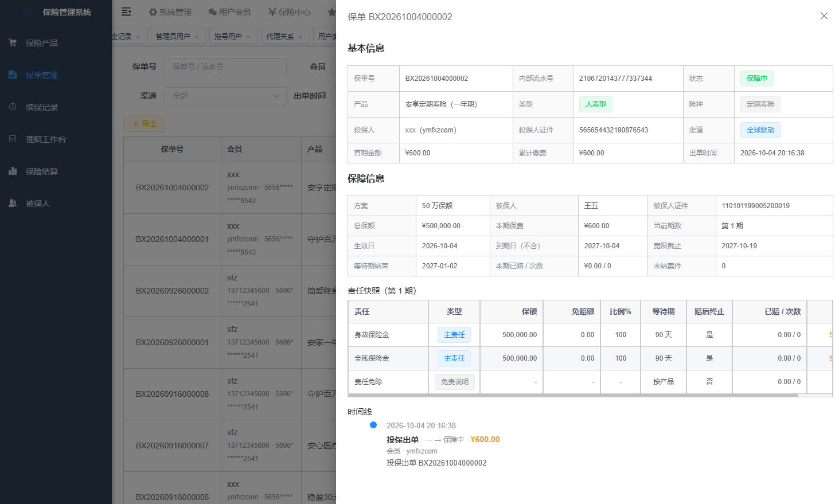Image resolution: width=835 pixels, height=504 pixels.
Task: Click the 全球联动 channel tag
Action: coord(760,130)
